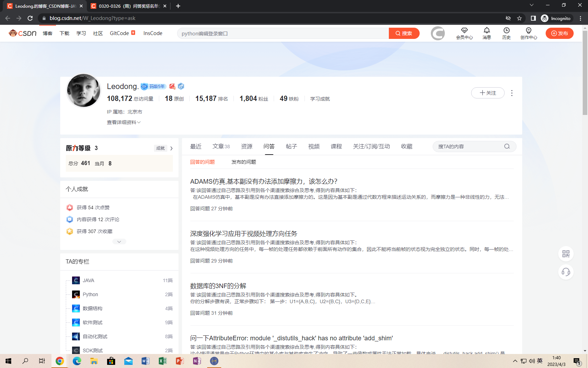Click the 软件测试 column thumbnail icon
Image resolution: width=588 pixels, height=368 pixels.
pyautogui.click(x=76, y=322)
